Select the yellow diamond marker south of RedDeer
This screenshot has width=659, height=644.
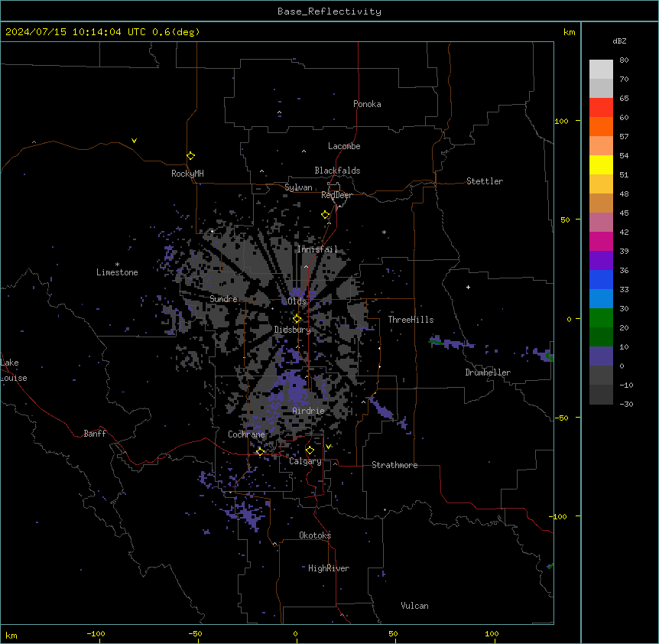click(326, 215)
